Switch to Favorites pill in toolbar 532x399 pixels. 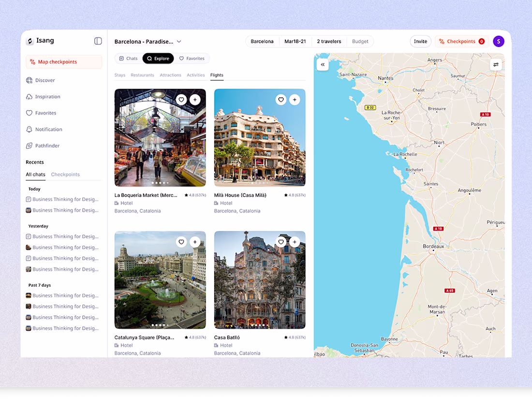tap(192, 59)
